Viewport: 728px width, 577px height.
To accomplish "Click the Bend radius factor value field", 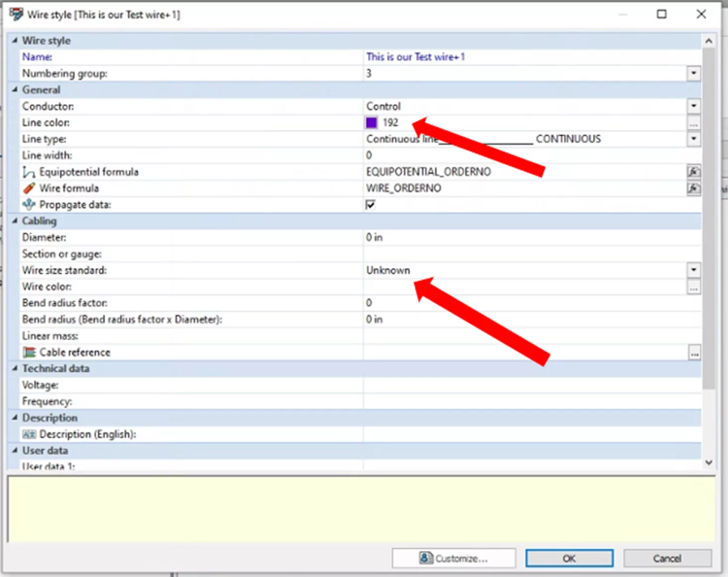I will tap(532, 303).
